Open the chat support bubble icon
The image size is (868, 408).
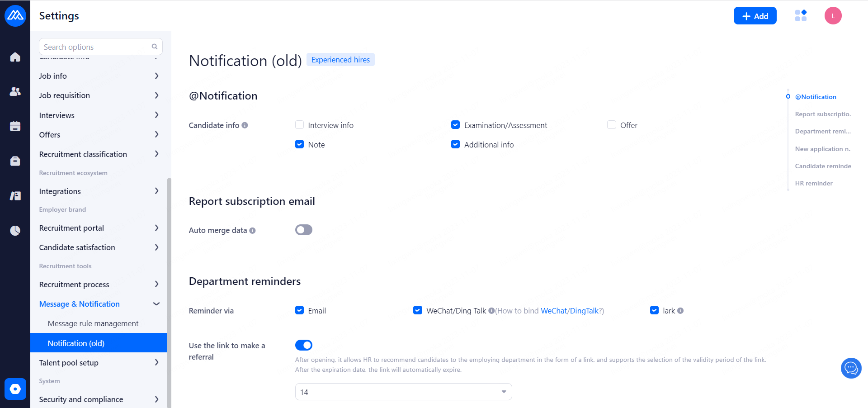pyautogui.click(x=851, y=368)
